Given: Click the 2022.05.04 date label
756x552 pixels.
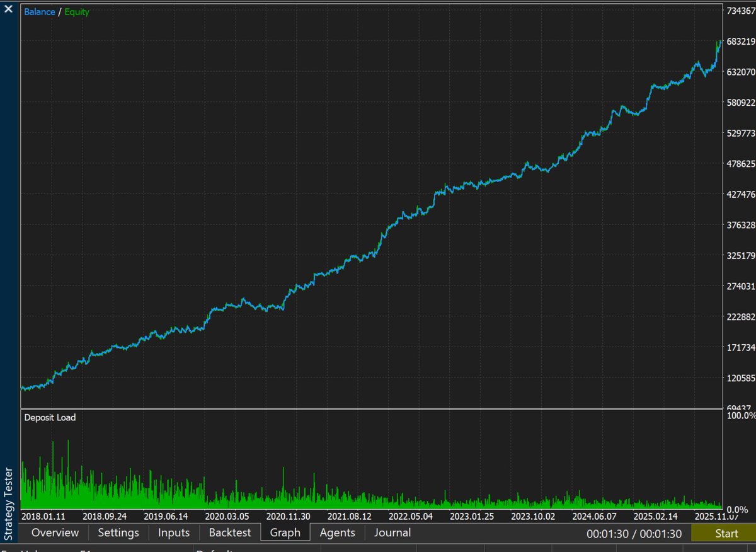Looking at the screenshot, I should (411, 516).
